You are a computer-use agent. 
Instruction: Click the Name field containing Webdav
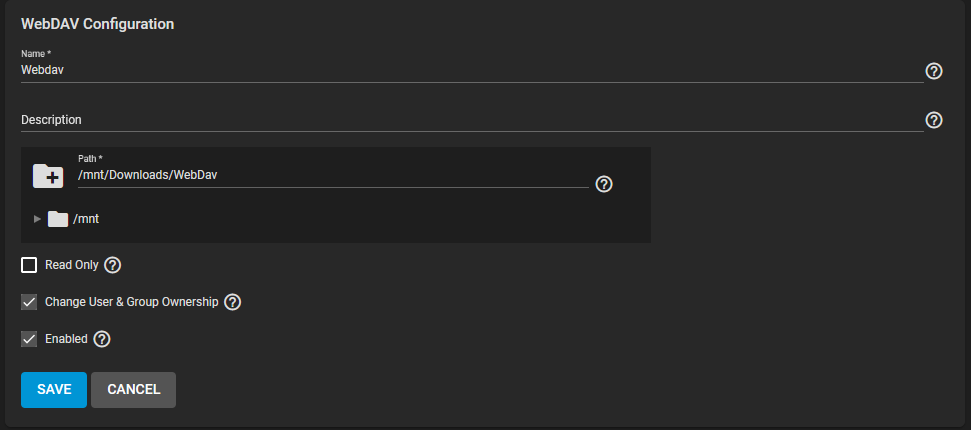(x=472, y=71)
